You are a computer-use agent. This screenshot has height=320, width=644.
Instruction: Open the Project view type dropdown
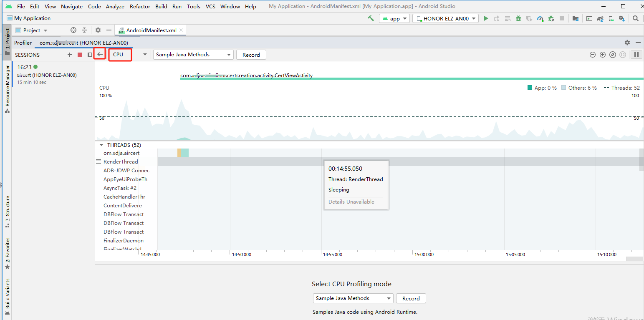pos(31,30)
